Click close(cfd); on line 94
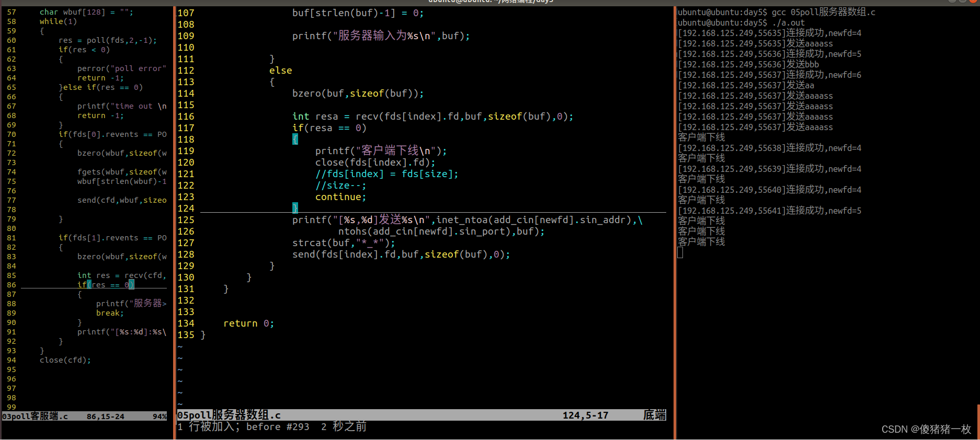The height and width of the screenshot is (440, 980). pos(65,360)
